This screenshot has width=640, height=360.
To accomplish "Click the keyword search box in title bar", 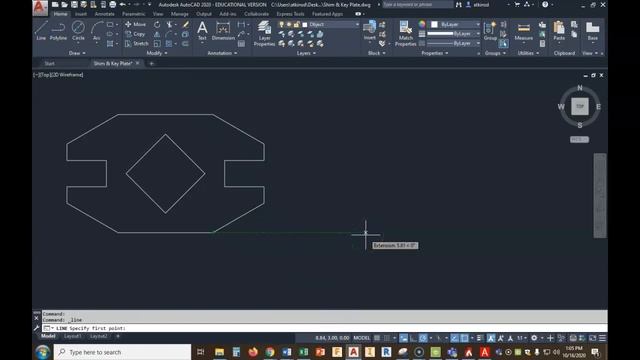I will pos(418,4).
